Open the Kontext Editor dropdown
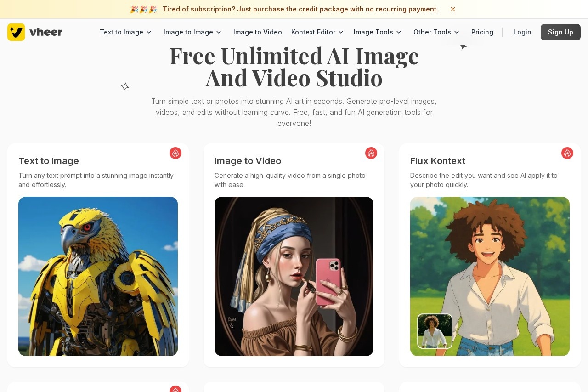Viewport: 588px width, 392px height. pyautogui.click(x=317, y=32)
